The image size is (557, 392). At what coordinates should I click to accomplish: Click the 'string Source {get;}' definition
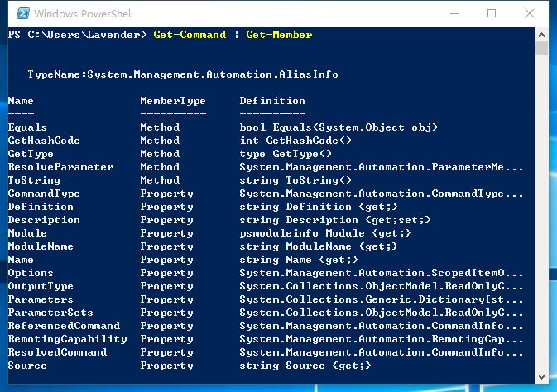305,366
